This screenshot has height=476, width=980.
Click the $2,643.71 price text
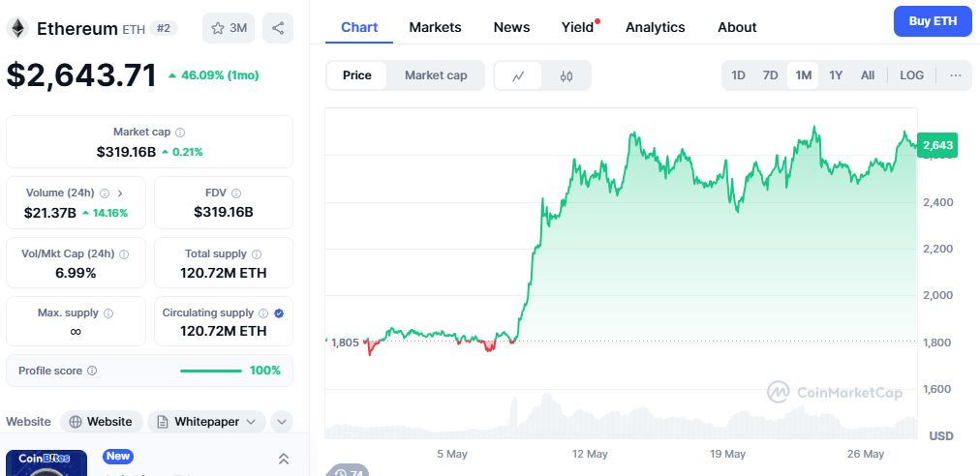pyautogui.click(x=81, y=75)
